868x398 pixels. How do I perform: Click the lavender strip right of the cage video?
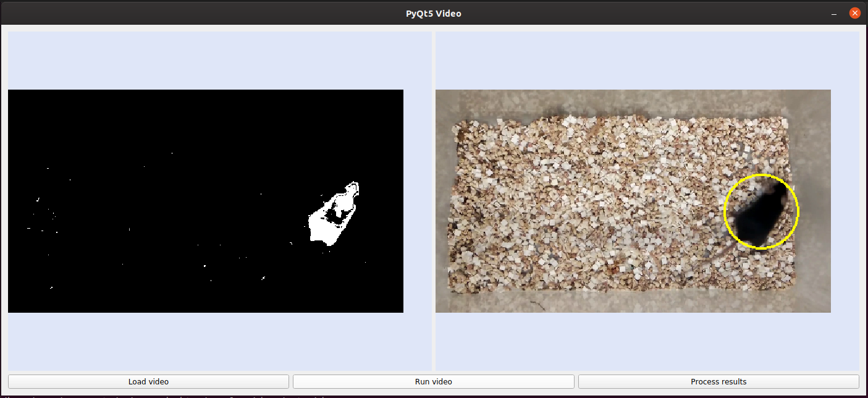[845, 201]
